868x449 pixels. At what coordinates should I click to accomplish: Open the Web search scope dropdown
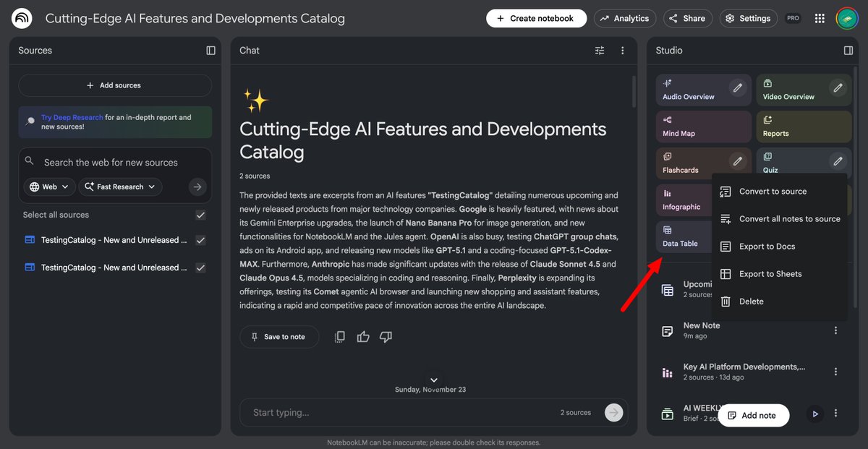[48, 187]
